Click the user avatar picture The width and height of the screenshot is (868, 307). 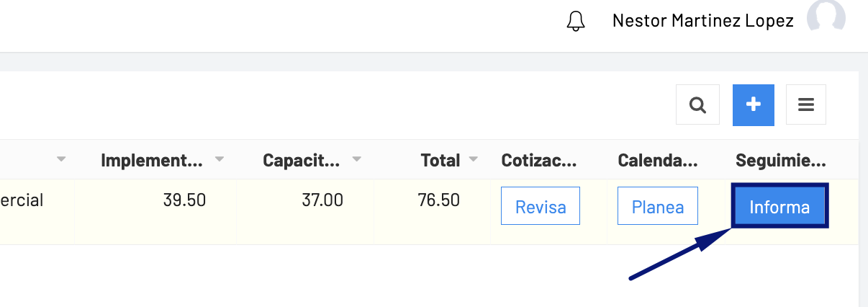pyautogui.click(x=826, y=17)
